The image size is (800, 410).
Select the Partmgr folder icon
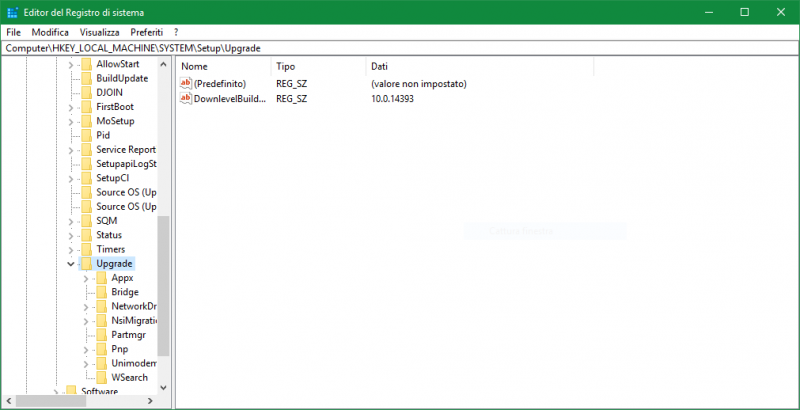coord(102,335)
